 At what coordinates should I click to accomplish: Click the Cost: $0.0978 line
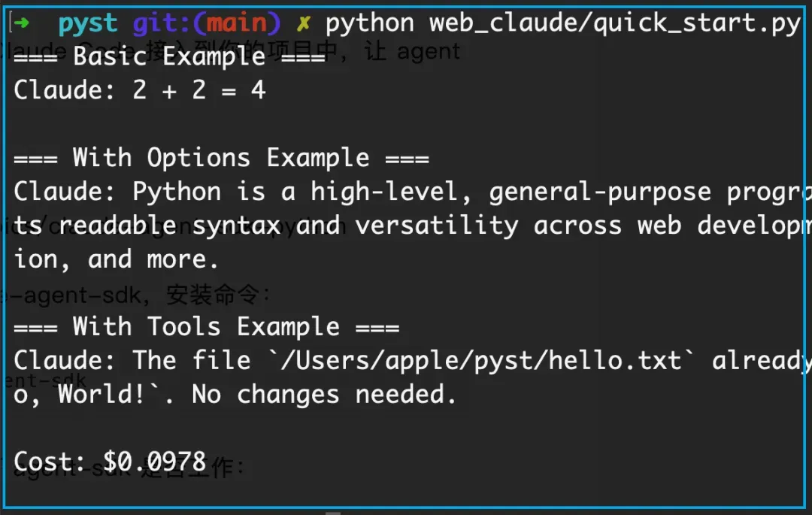pos(110,462)
